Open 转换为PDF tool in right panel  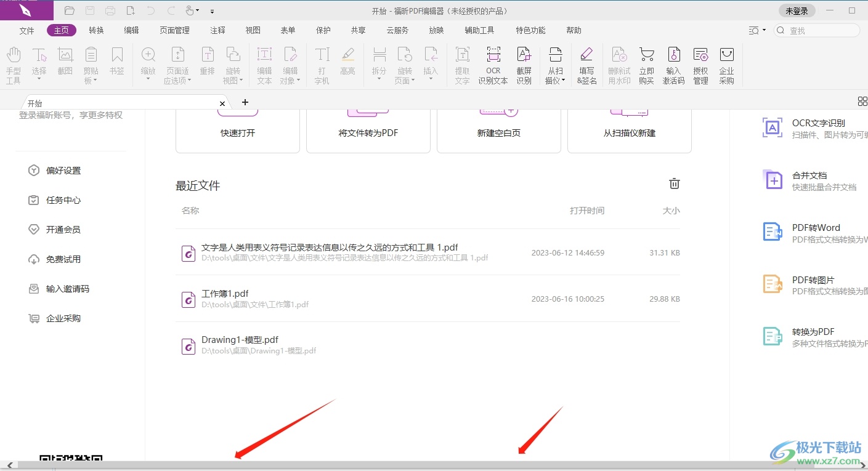[x=814, y=337]
